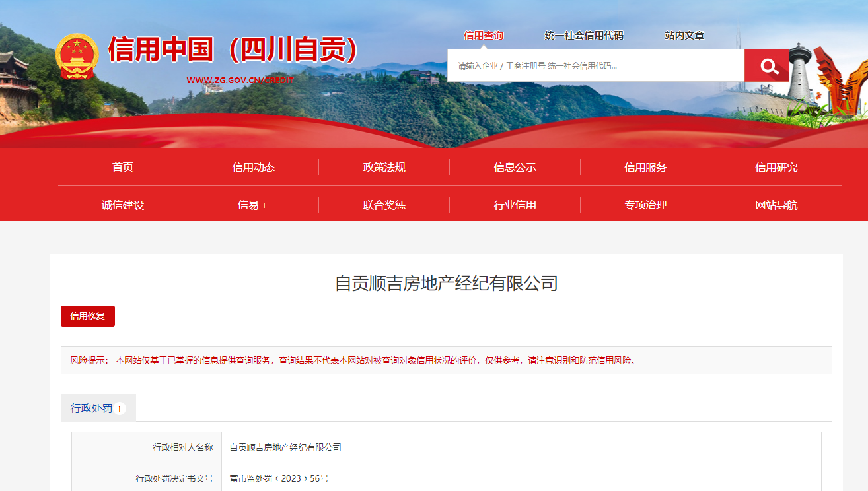Focus the enterprise name search field
Viewport: 868px width, 491px height.
(x=596, y=65)
